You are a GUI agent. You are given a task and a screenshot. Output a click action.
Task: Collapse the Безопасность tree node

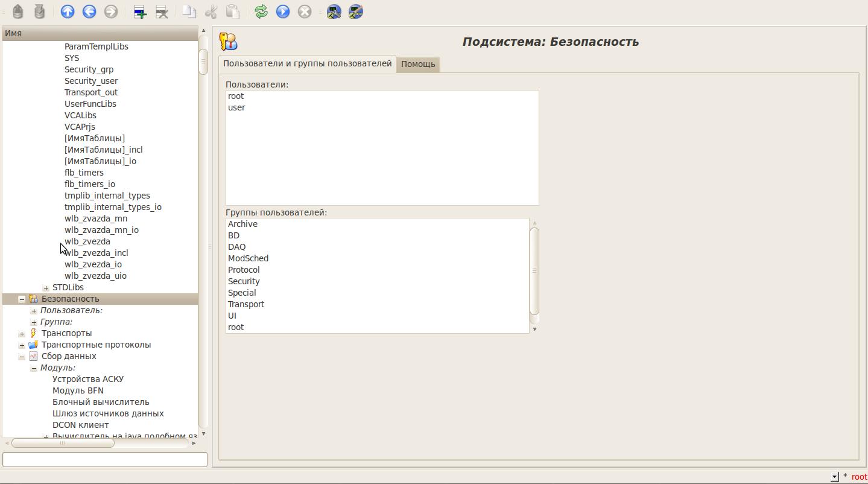[x=22, y=299]
